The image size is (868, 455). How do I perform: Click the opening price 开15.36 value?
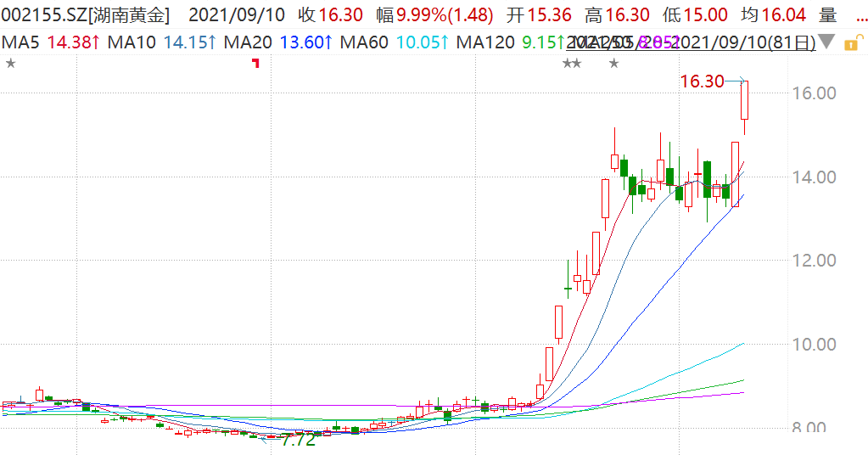(x=539, y=15)
